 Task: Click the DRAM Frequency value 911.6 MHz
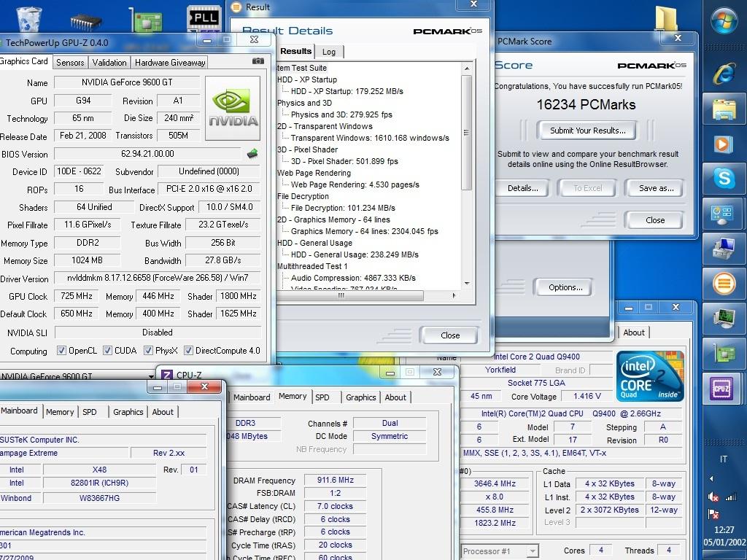point(336,480)
